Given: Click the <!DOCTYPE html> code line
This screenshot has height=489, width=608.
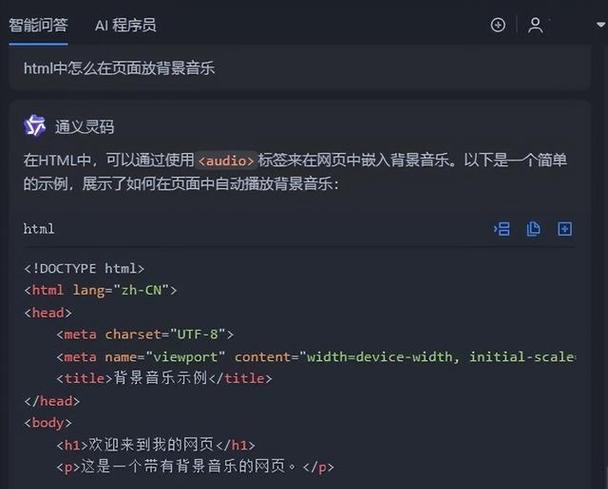Looking at the screenshot, I should pos(84,268).
